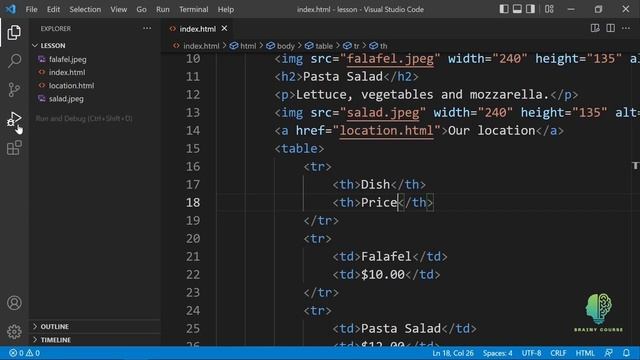Screen dimensions: 640x360
Task: Open the View menu
Action: tap(118, 9)
